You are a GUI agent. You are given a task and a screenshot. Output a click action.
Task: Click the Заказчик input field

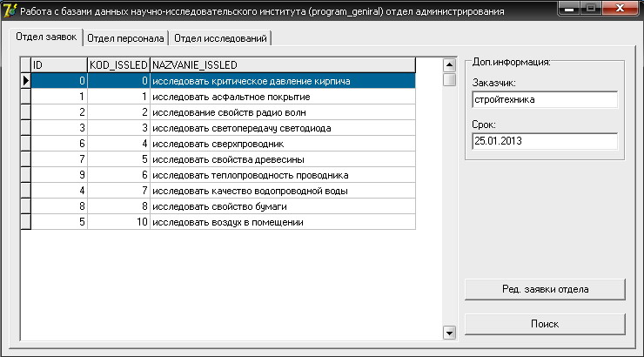point(545,99)
